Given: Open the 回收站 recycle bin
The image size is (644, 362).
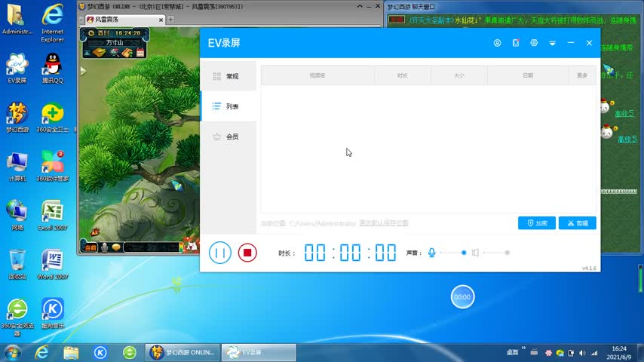Looking at the screenshot, I should (17, 265).
